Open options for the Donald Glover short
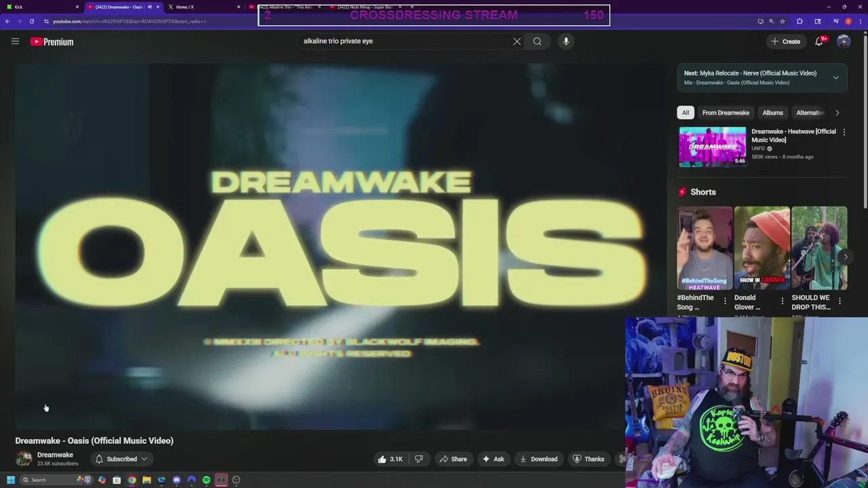The height and width of the screenshot is (488, 868). pos(782,301)
